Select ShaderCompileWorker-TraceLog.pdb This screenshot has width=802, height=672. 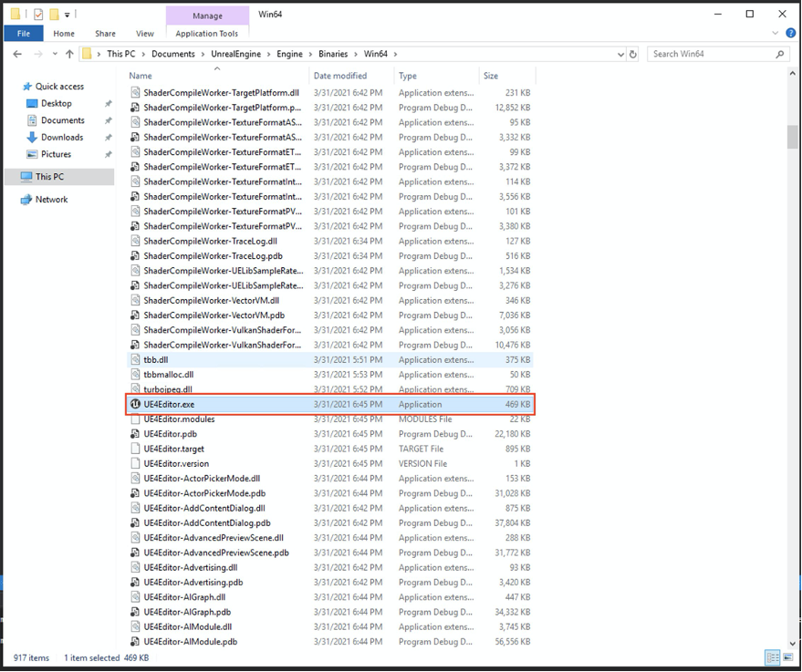(x=213, y=256)
